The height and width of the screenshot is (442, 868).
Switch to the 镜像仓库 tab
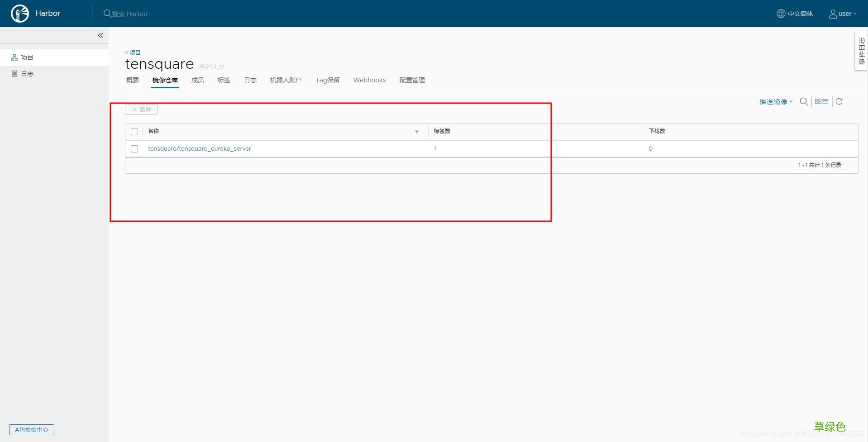pos(165,80)
